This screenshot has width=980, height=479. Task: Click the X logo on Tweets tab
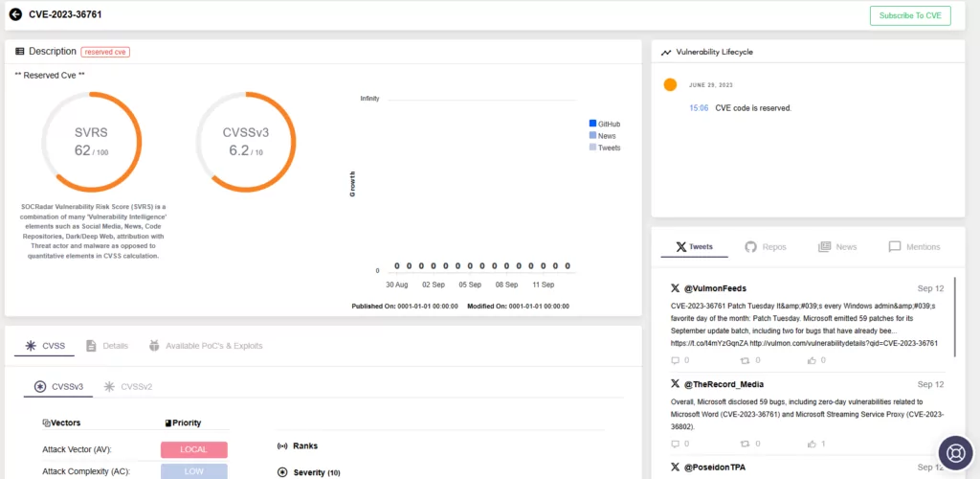click(681, 247)
